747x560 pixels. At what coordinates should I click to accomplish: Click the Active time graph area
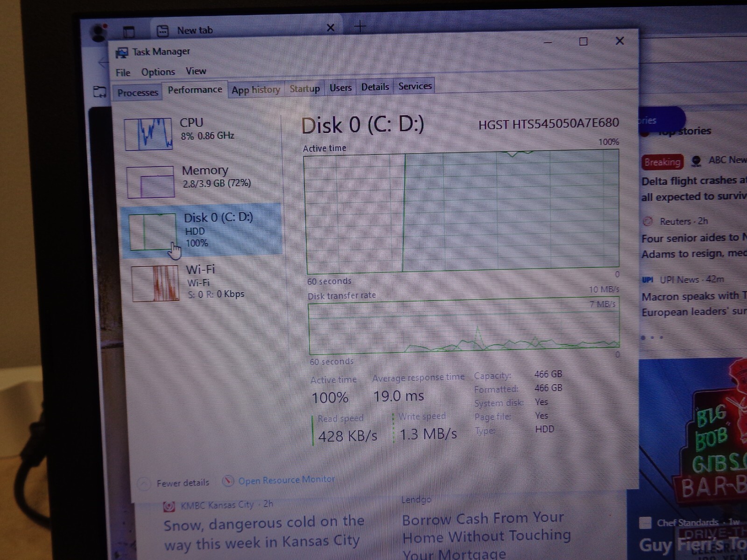pyautogui.click(x=462, y=211)
